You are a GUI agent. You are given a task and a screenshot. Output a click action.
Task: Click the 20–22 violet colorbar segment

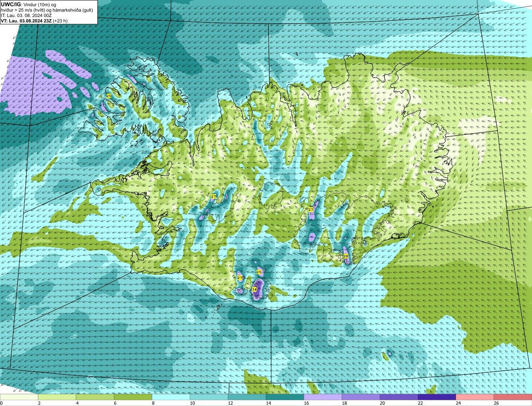click(399, 397)
